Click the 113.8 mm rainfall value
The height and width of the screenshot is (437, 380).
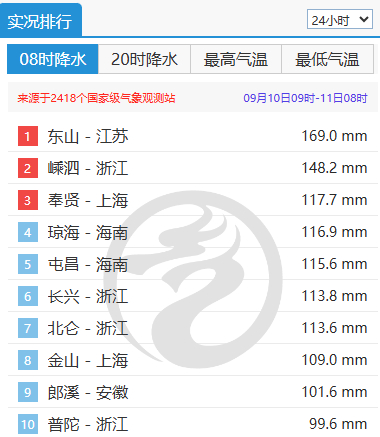click(334, 296)
